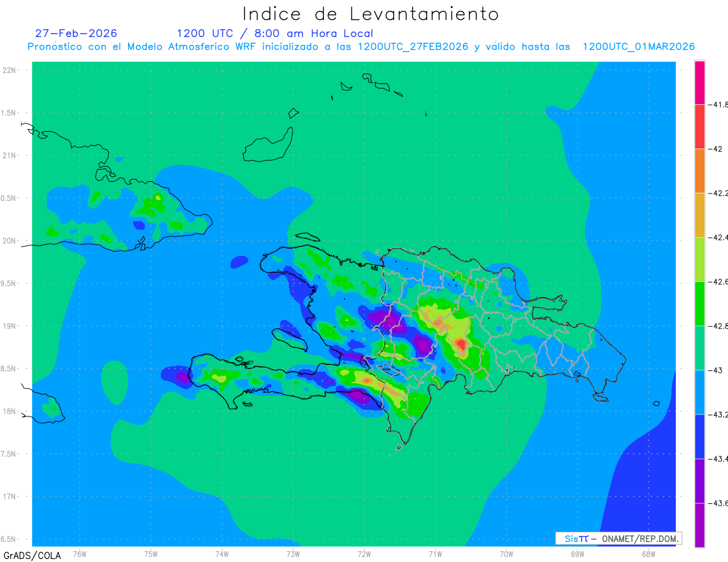Click the longitude label "74W"

pos(222,554)
